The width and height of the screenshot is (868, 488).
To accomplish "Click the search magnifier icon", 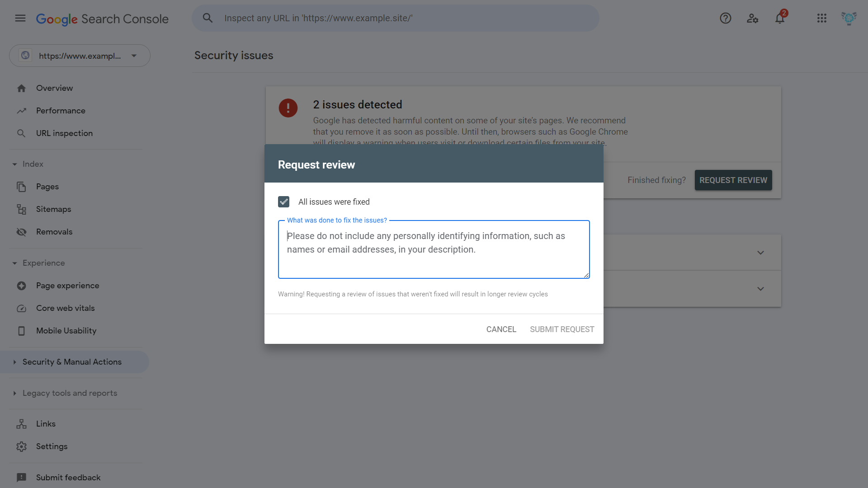I will coord(208,18).
